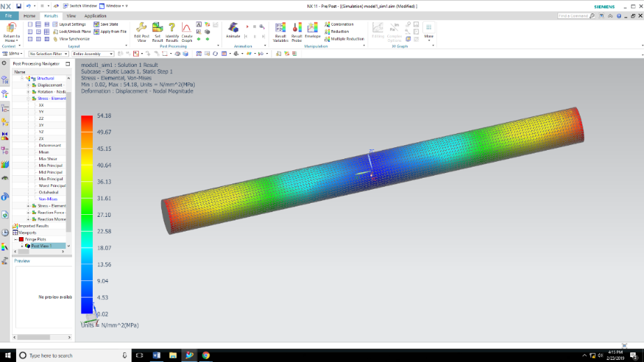Open the More gallery in XY Graph
Viewport: 644px width, 362px height.
tap(429, 31)
